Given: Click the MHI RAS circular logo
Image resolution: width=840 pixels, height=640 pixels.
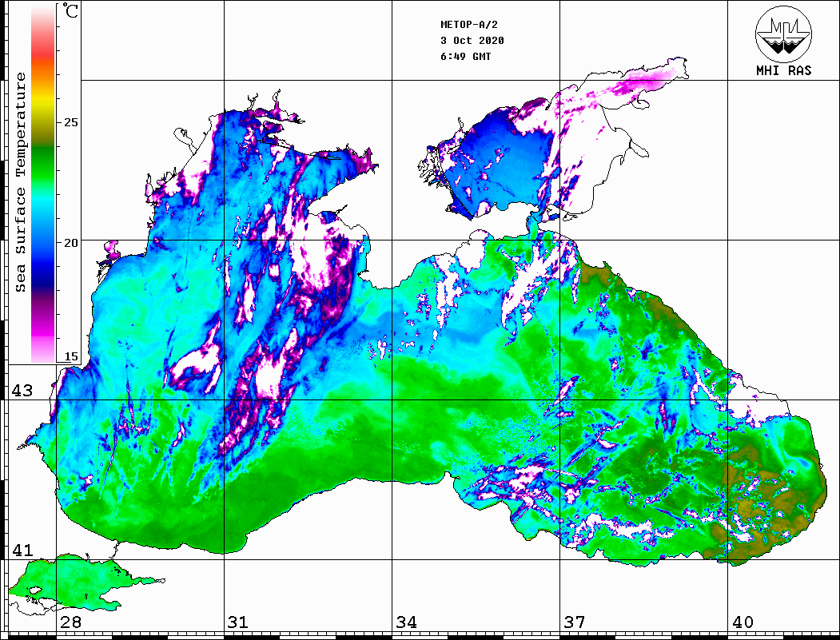Looking at the screenshot, I should coord(784,34).
